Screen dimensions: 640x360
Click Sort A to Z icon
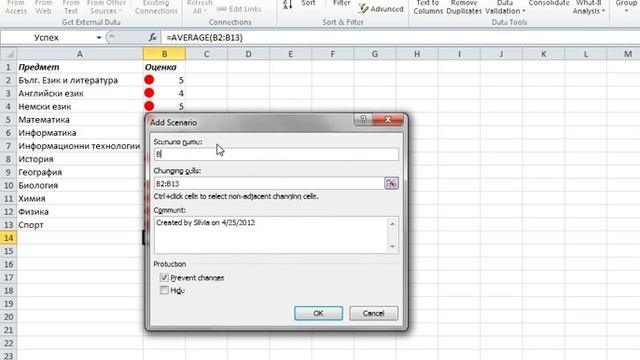pos(288,4)
